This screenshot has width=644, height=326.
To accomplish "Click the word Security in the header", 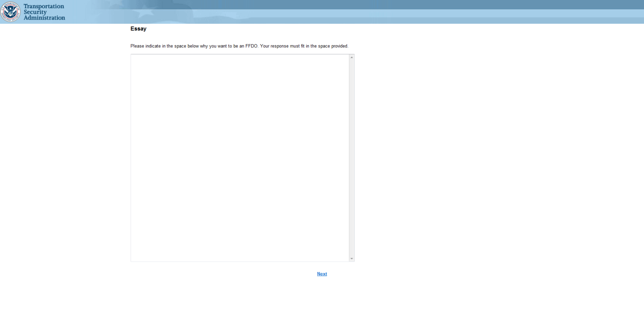I will [35, 12].
